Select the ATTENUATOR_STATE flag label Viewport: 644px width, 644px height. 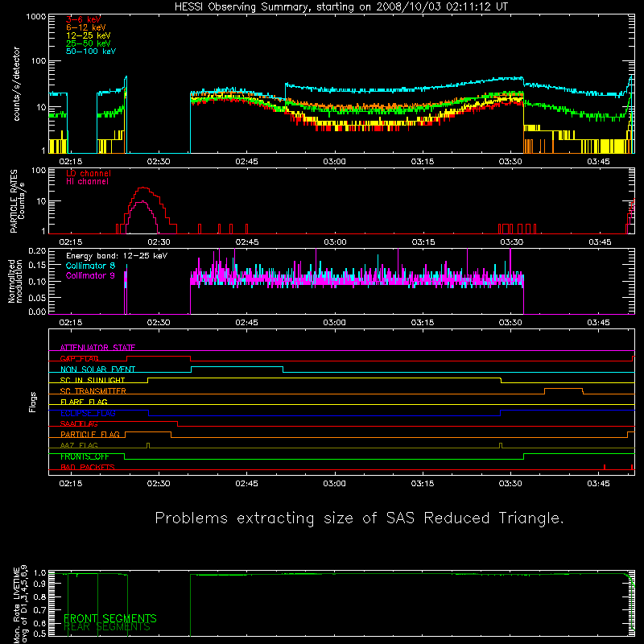pyautogui.click(x=97, y=348)
